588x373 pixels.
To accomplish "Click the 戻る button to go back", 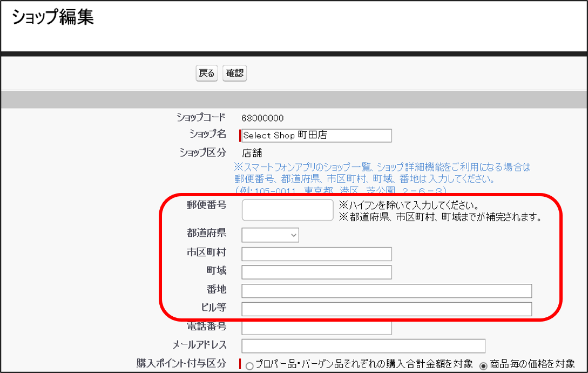I will coord(206,73).
